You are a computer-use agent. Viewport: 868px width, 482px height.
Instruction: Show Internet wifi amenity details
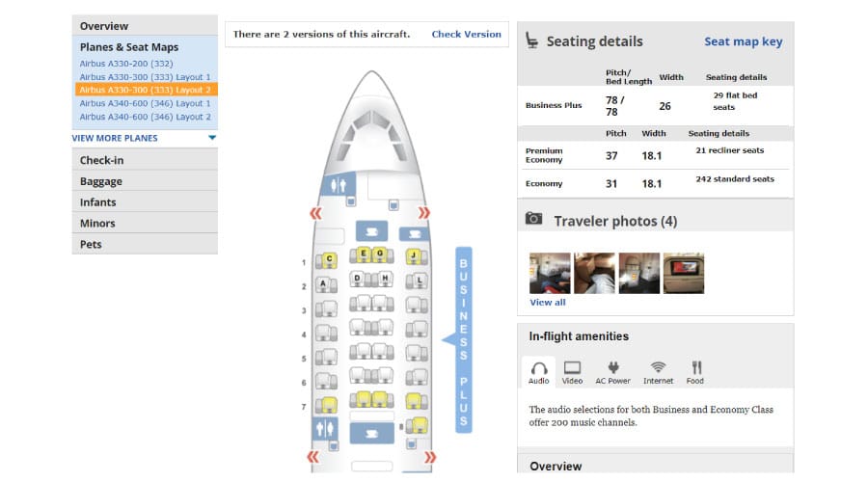coord(659,371)
